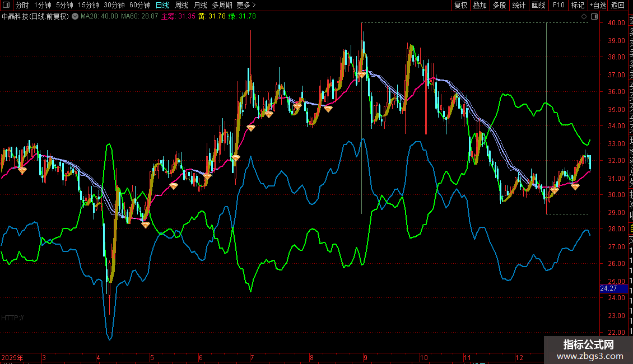The height and width of the screenshot is (364, 633).
Task: Select the 日线 daily period
Action: (162, 5)
